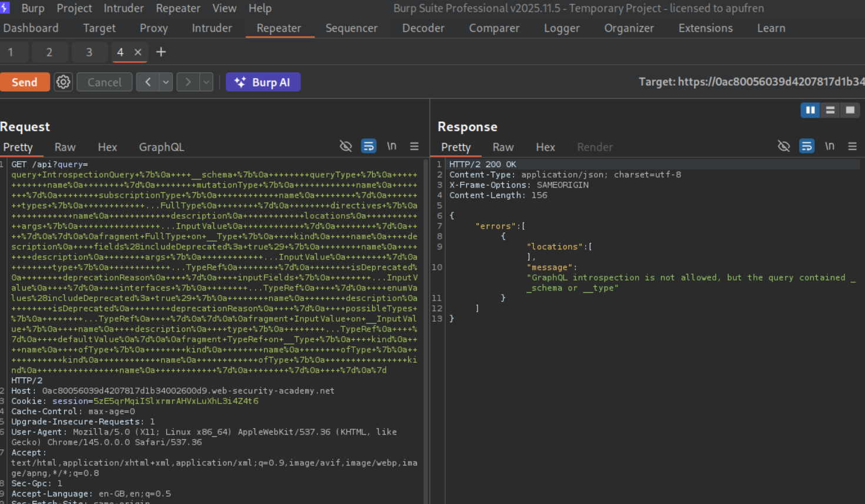Launch Burp AI
Image resolution: width=865 pixels, height=504 pixels.
click(263, 82)
